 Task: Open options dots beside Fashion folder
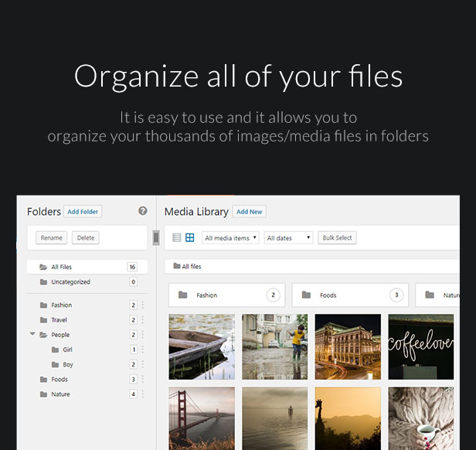coord(143,305)
